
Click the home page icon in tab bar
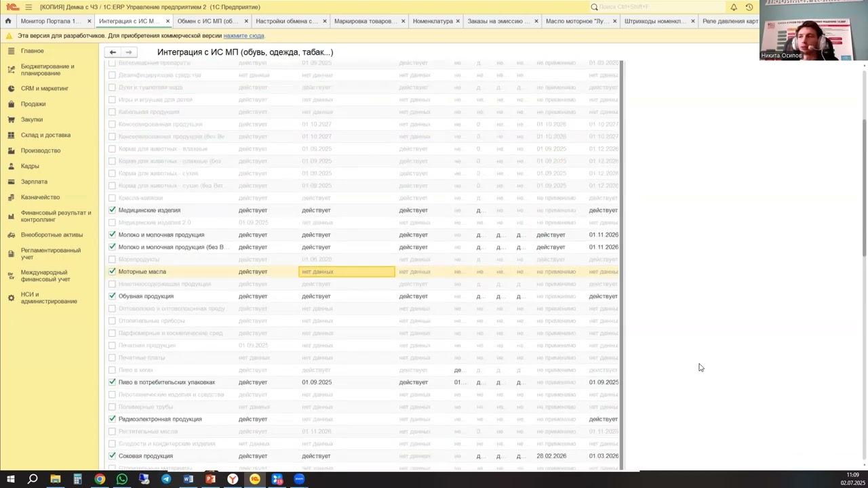pyautogui.click(x=8, y=21)
